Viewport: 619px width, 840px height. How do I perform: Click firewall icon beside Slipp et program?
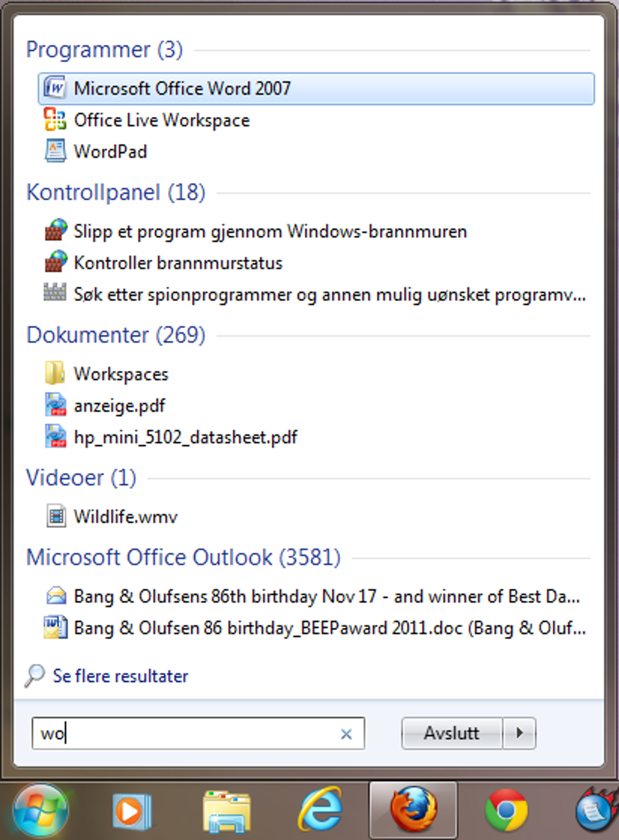click(x=56, y=230)
